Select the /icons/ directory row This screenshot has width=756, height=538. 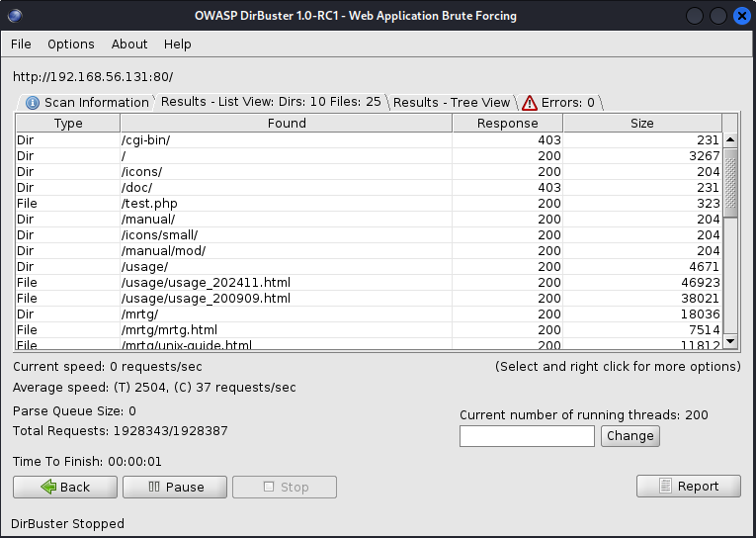(x=369, y=172)
